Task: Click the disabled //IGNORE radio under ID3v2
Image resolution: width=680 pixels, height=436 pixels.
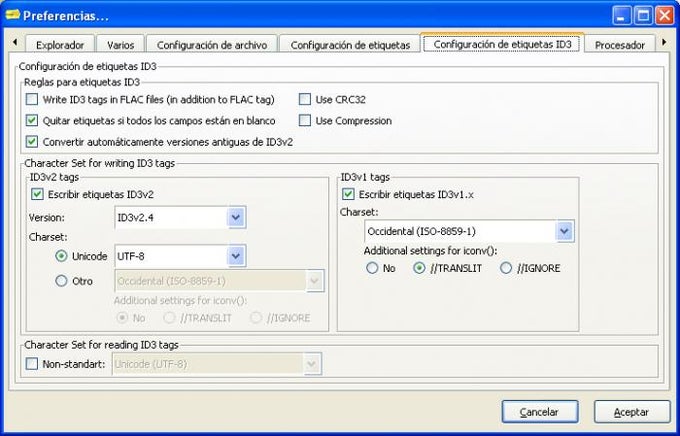Action: tap(256, 318)
